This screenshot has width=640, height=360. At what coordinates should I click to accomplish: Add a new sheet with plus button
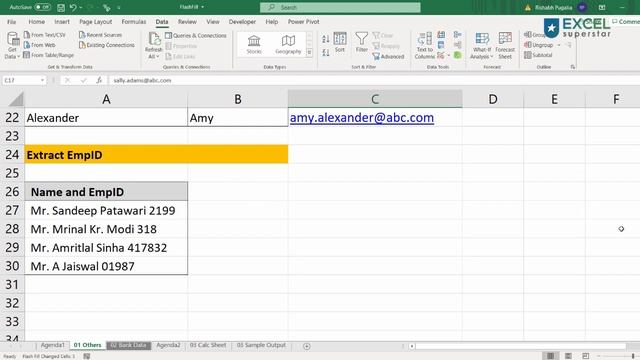tap(307, 346)
